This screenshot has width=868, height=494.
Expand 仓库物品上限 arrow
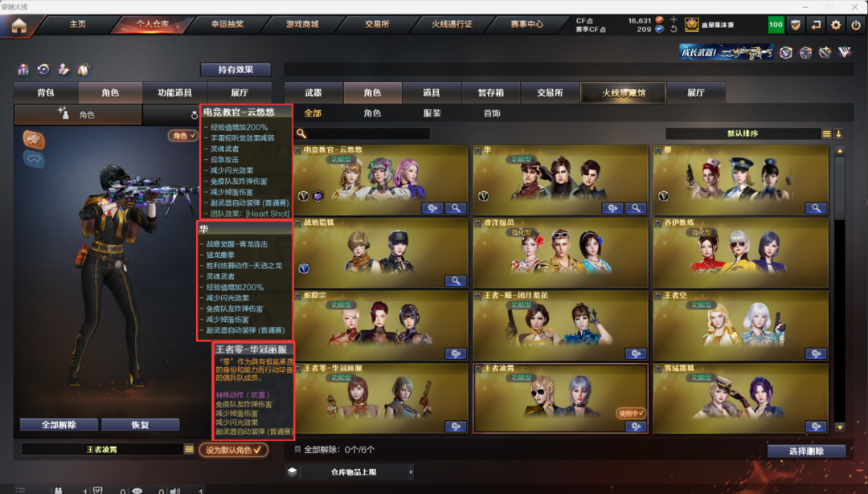click(x=410, y=472)
